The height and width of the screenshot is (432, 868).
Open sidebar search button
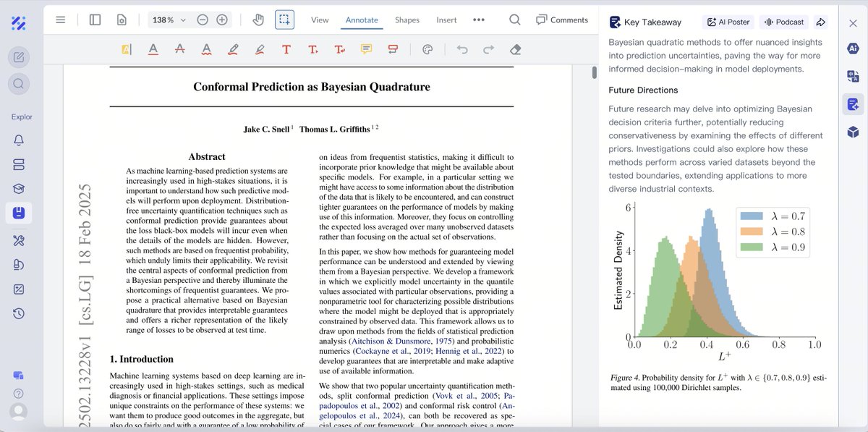pyautogui.click(x=19, y=84)
